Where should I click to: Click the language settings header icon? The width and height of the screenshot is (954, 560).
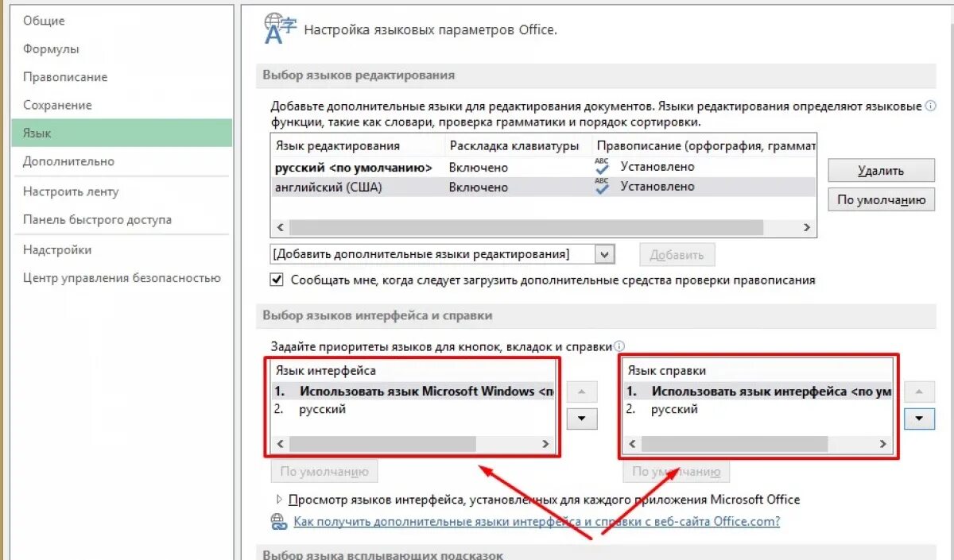pos(281,28)
